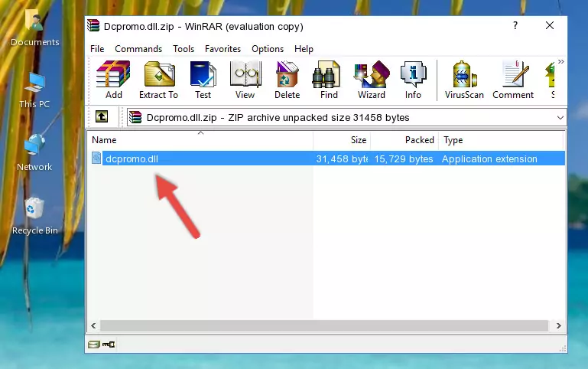The image size is (588, 369).
Task: Click the Application extension type cell
Action: click(x=489, y=158)
